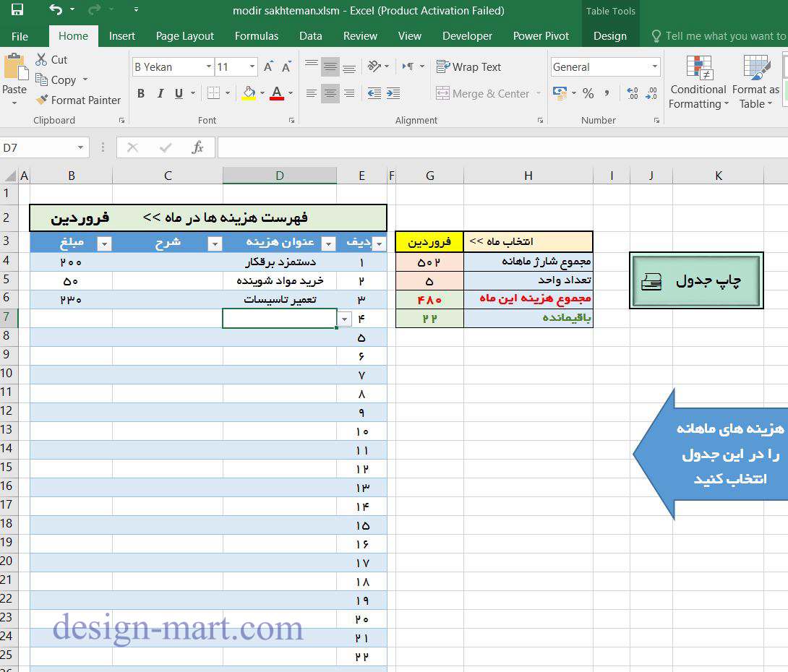Viewport: 788px width, 672px height.
Task: Click the Tell me what you want search
Action: 719,36
